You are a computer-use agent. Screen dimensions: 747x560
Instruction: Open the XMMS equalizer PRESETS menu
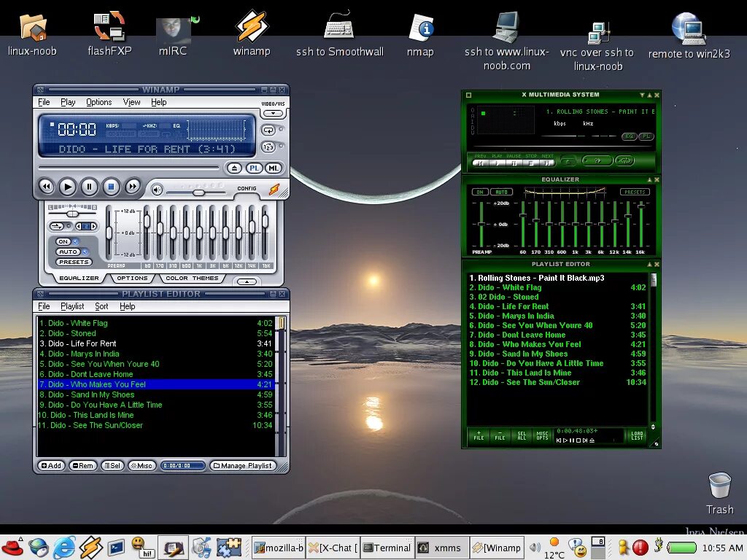[x=635, y=192]
